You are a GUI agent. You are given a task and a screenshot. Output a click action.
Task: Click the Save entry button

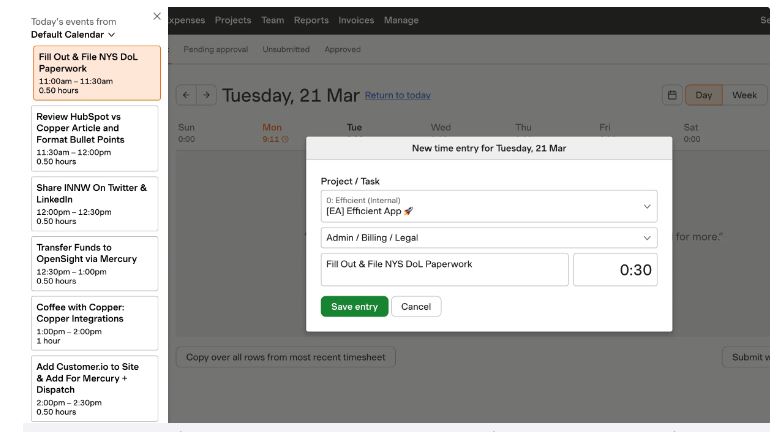(x=354, y=307)
